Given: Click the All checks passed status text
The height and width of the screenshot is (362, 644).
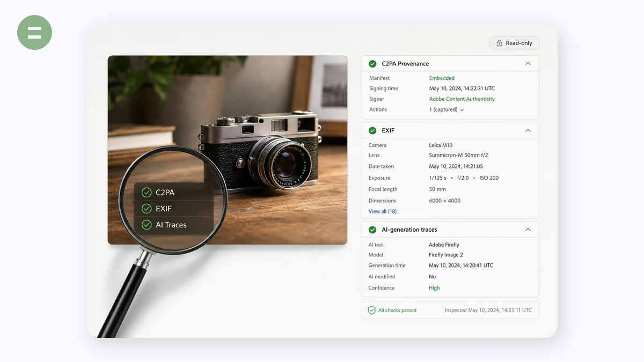Looking at the screenshot, I should pyautogui.click(x=397, y=310).
